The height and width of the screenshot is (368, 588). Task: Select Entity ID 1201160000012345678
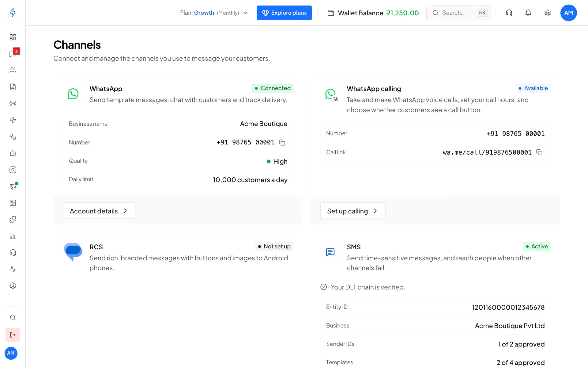[x=508, y=307]
